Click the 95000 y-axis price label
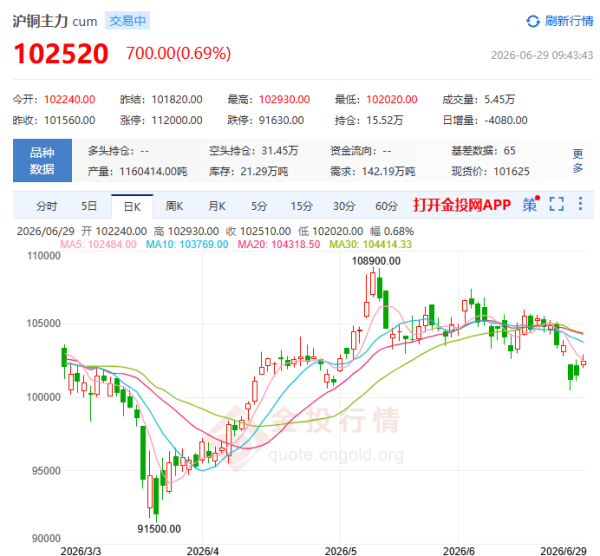 pyautogui.click(x=46, y=471)
